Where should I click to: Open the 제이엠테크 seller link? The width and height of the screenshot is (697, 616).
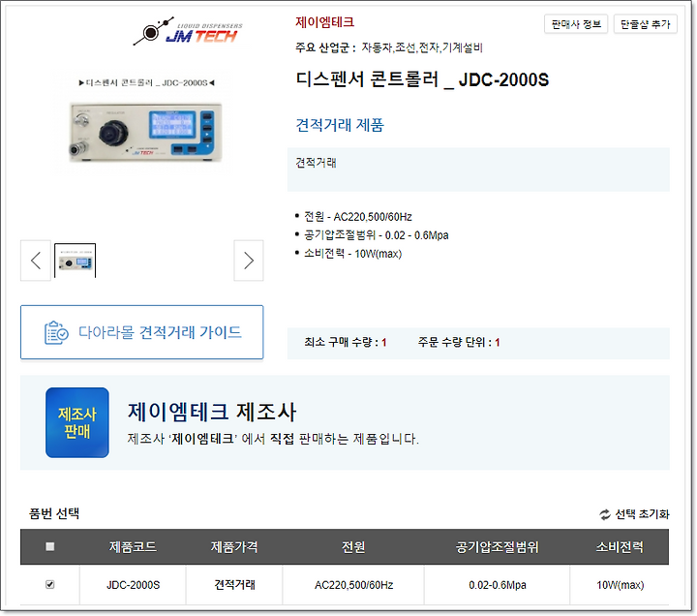pos(324,22)
